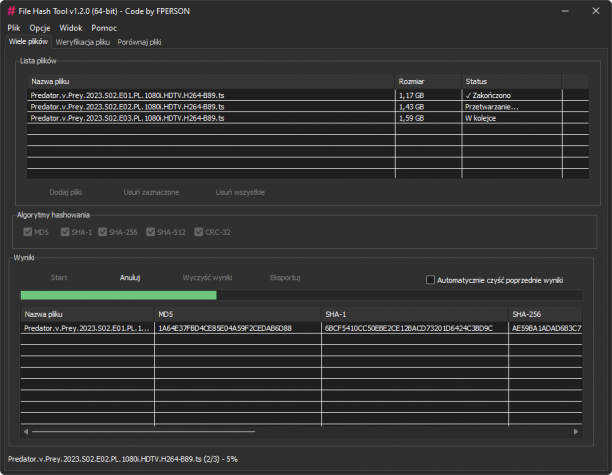Click the Wyczyść wyniki button
Image resolution: width=612 pixels, height=475 pixels.
207,278
